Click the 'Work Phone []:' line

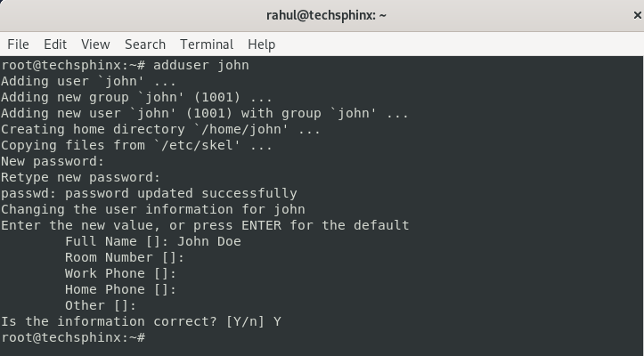(120, 273)
